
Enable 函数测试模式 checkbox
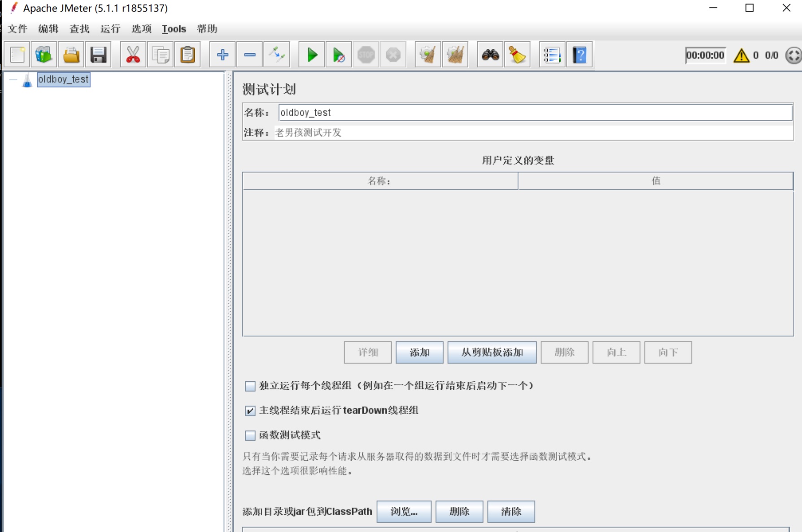click(x=250, y=435)
